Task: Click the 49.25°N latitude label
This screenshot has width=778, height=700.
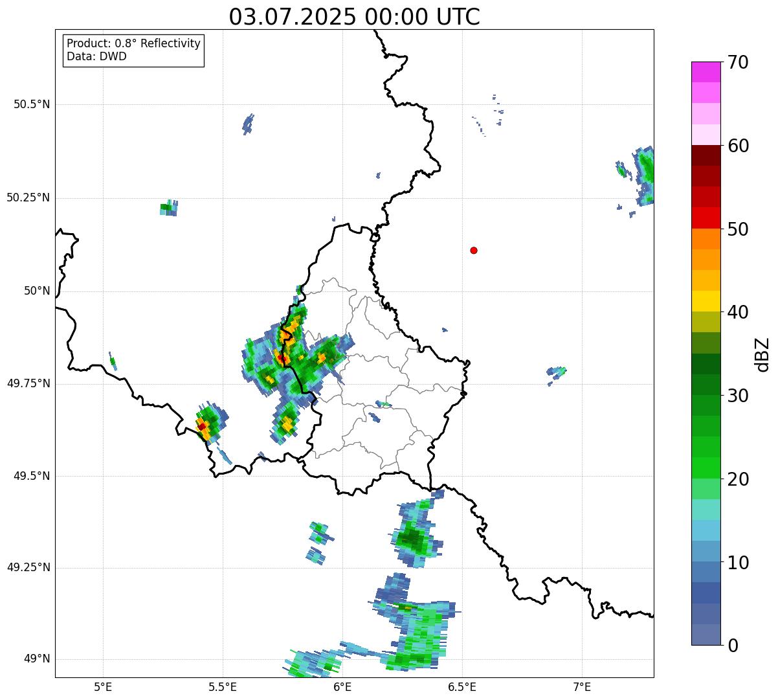Action: pos(28,567)
